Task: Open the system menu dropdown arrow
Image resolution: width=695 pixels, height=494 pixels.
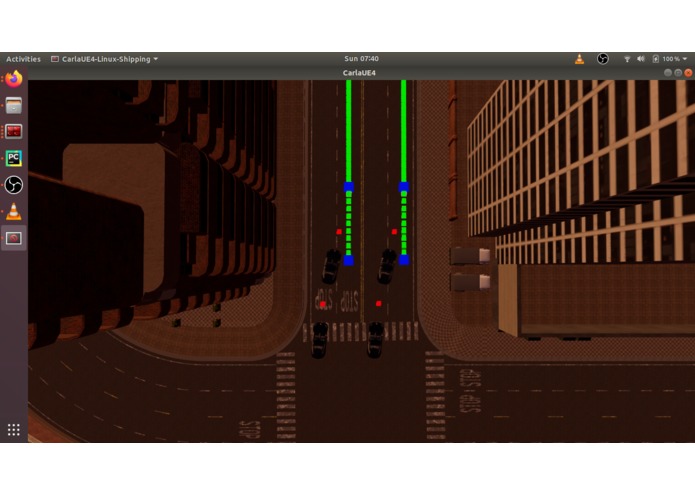Action: coord(685,59)
